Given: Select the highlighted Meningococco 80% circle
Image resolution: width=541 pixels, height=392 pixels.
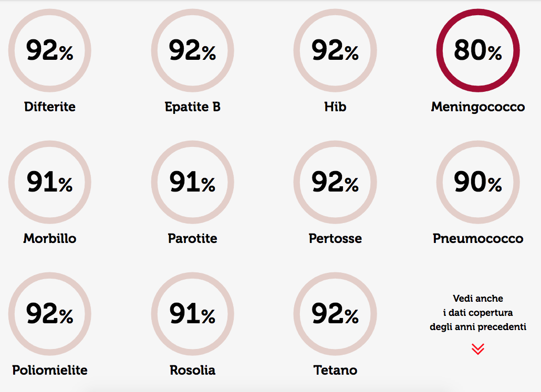Looking at the screenshot, I should [x=478, y=50].
